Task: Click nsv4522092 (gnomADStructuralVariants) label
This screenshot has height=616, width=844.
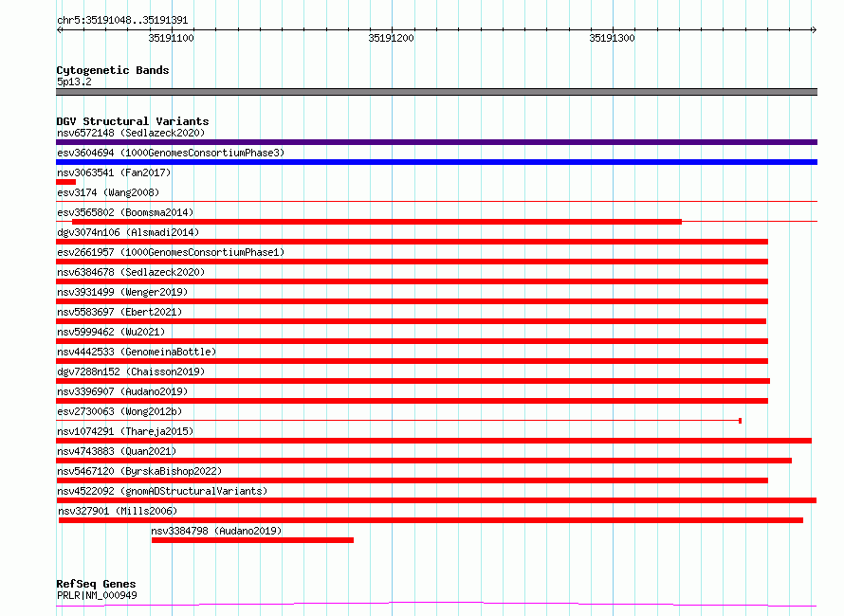Action: [x=162, y=491]
